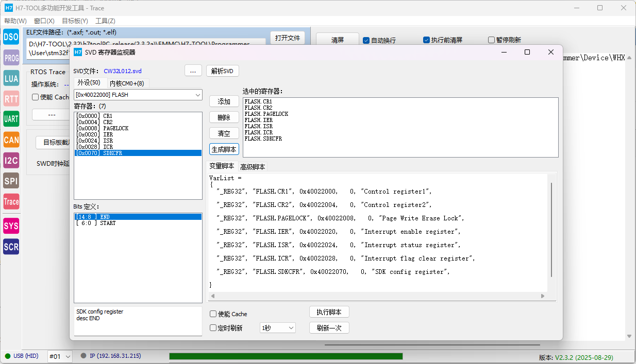Select the [0x0020] IER register row
Screen dimensions: 636x364
click(138, 134)
